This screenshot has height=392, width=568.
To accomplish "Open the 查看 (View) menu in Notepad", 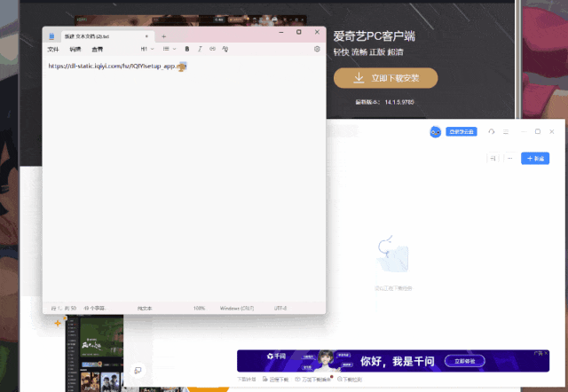I will pos(97,50).
